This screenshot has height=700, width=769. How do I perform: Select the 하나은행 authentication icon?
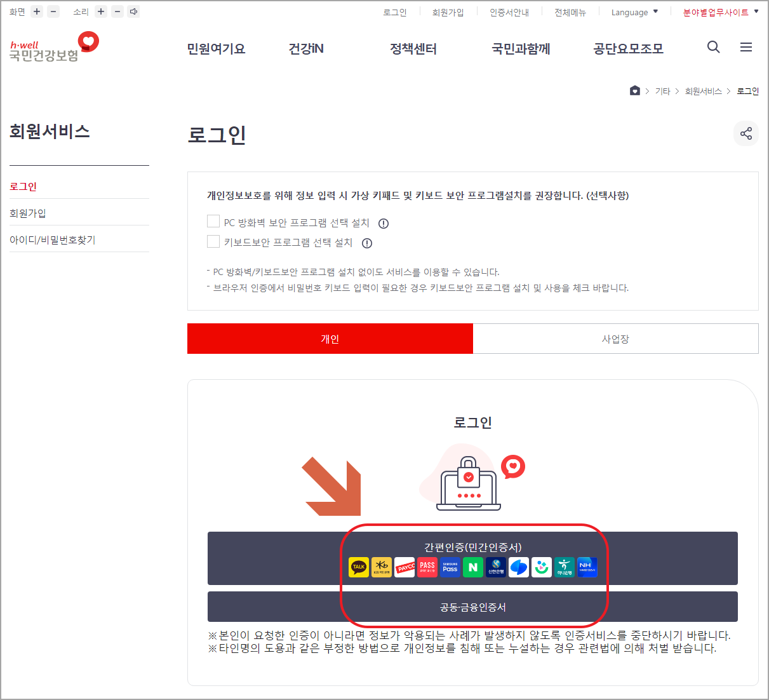pyautogui.click(x=564, y=567)
